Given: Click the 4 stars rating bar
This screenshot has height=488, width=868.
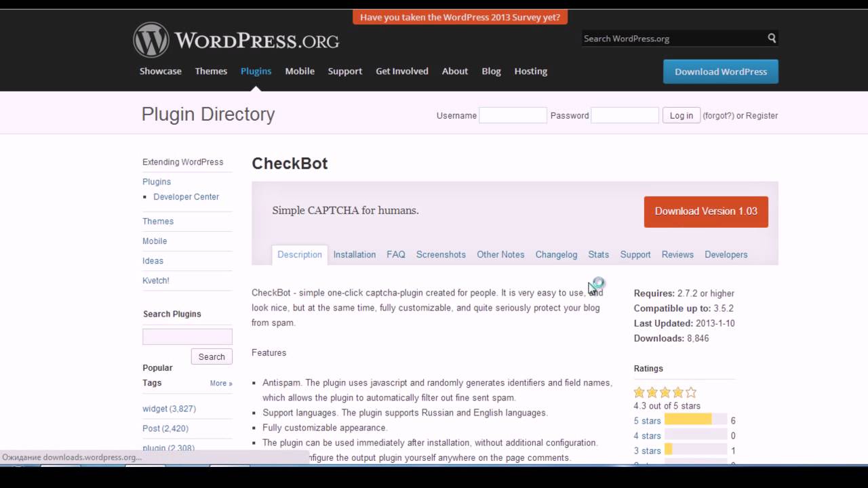Looking at the screenshot, I should 696,434.
